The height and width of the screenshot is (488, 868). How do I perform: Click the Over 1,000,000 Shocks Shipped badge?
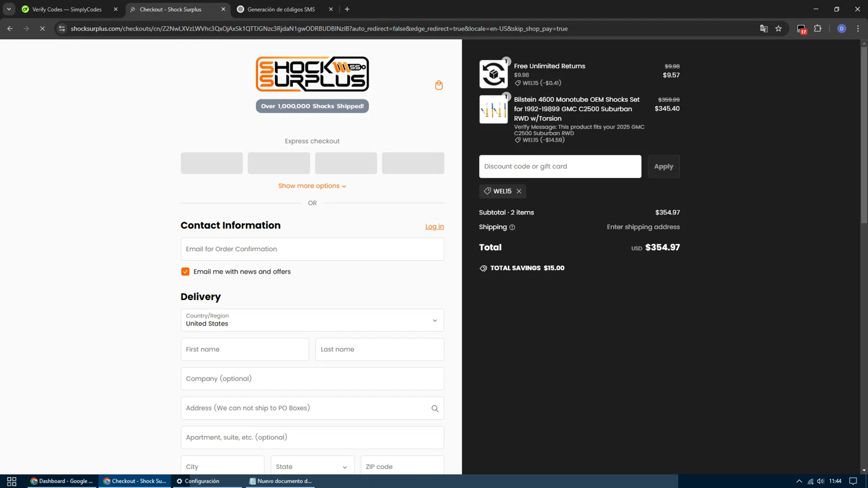312,106
